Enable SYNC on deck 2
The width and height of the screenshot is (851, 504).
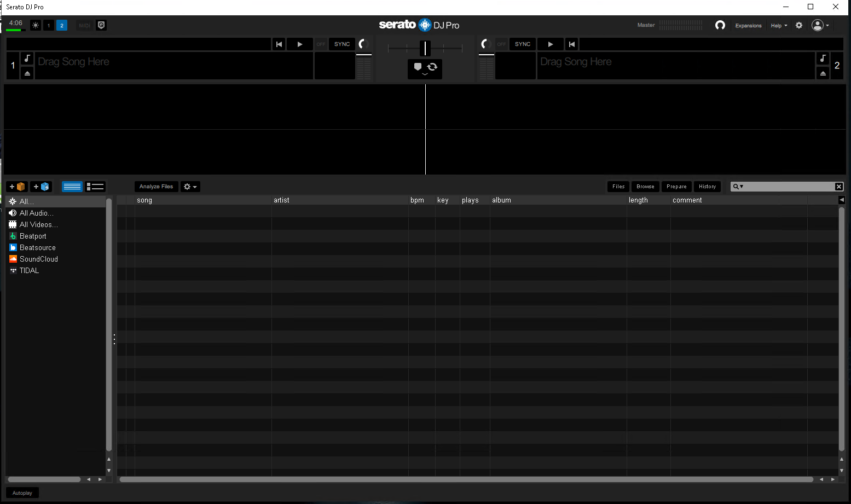523,44
